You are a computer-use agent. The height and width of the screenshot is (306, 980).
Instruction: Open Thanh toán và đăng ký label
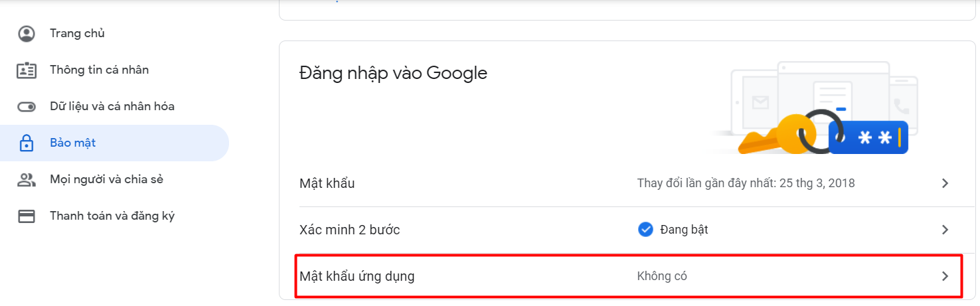point(112,216)
